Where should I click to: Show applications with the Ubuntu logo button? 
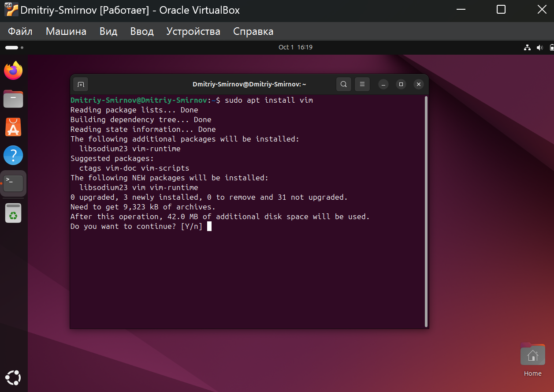click(x=13, y=378)
